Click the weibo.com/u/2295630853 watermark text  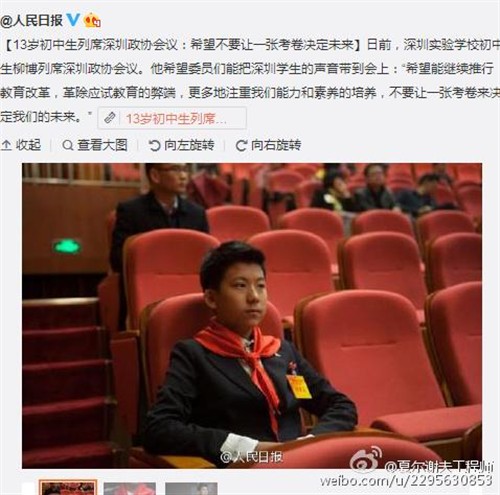click(406, 481)
